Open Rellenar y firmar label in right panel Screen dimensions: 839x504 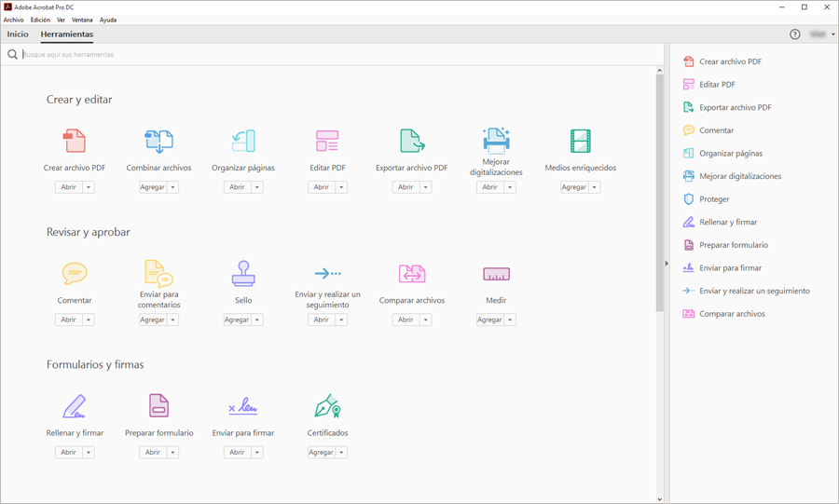[x=728, y=222]
